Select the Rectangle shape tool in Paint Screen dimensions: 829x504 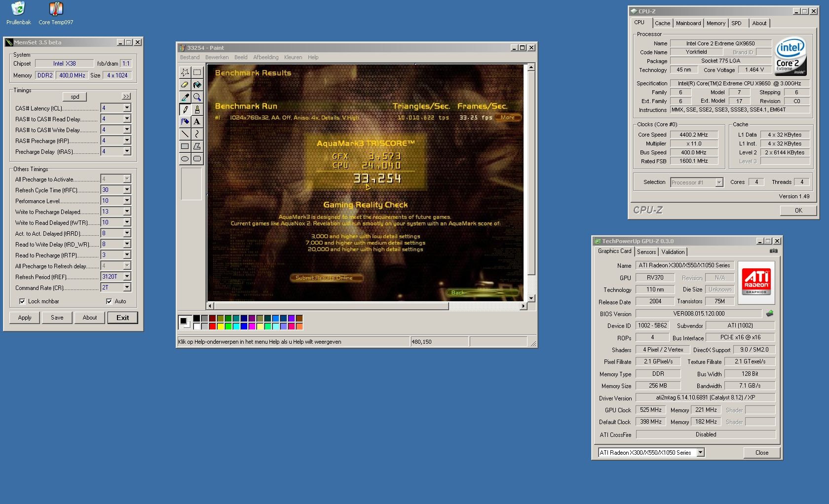pos(185,146)
